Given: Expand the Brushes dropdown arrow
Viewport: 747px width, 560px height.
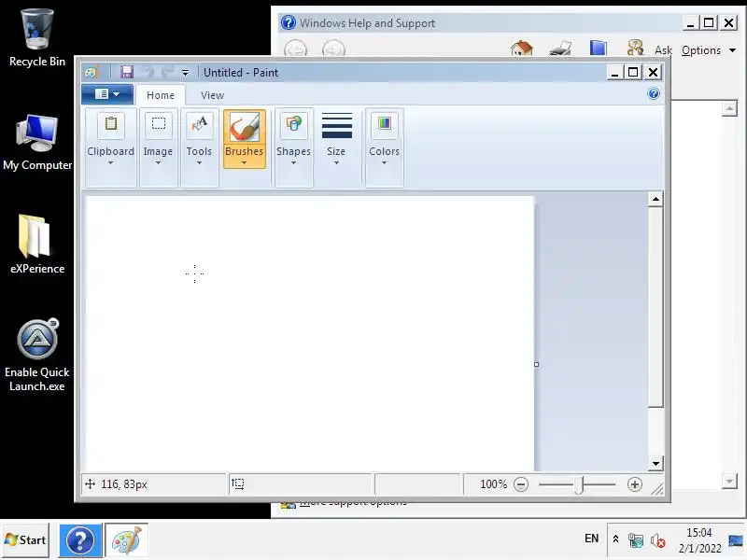Looking at the screenshot, I should point(245,163).
